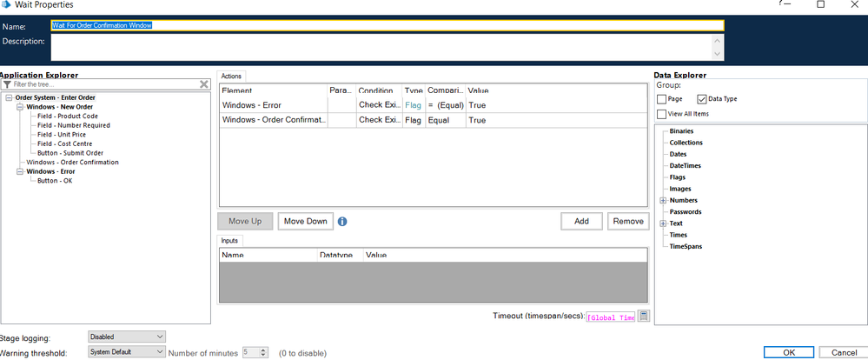Select Button - Submit Order element
This screenshot has width=868, height=360.
70,153
